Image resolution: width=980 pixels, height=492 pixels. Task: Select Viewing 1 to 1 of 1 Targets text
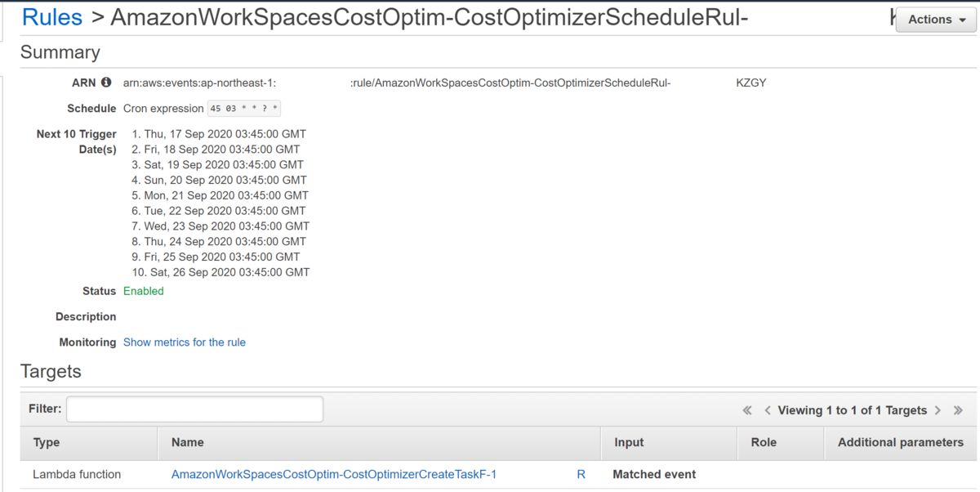click(853, 410)
